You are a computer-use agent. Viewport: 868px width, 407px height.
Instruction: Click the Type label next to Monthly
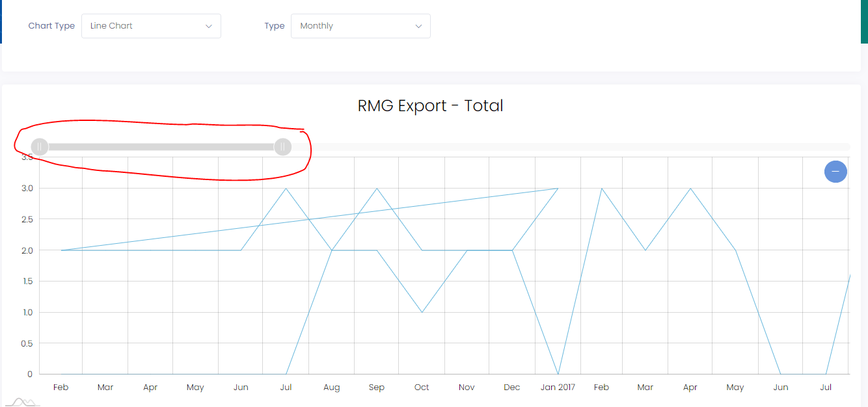click(275, 26)
